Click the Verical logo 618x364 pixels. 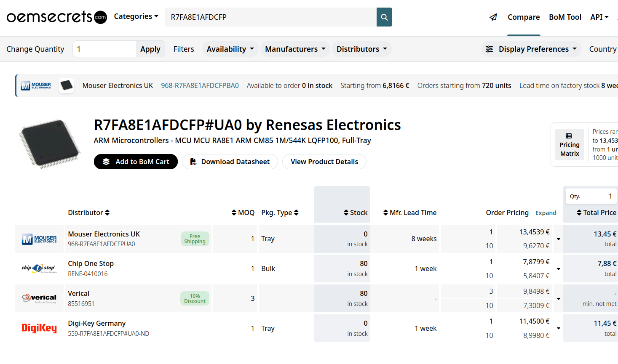click(39, 298)
